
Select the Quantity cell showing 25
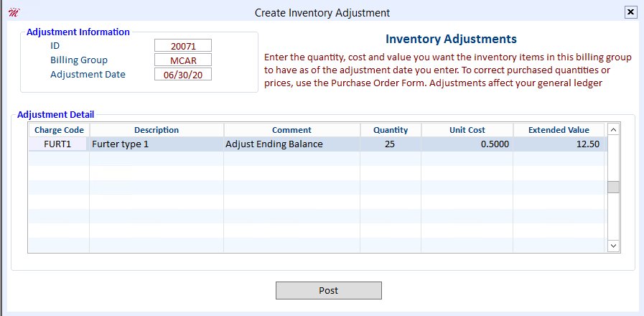pyautogui.click(x=391, y=144)
